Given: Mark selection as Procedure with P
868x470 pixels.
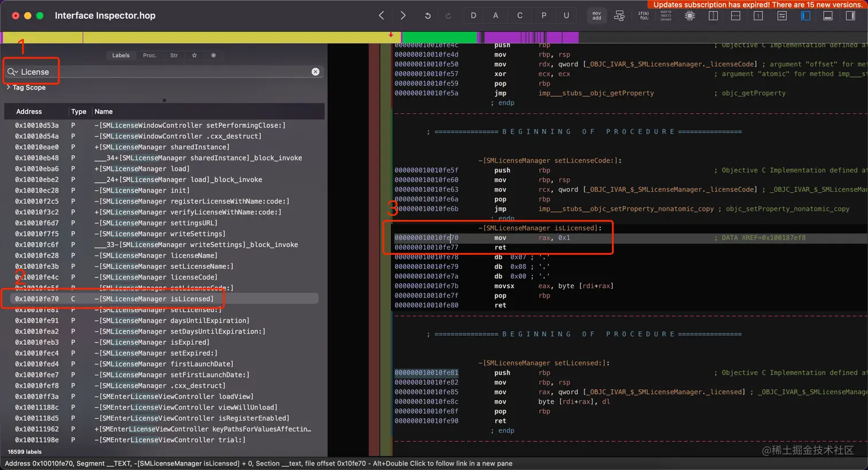Looking at the screenshot, I should pos(544,15).
